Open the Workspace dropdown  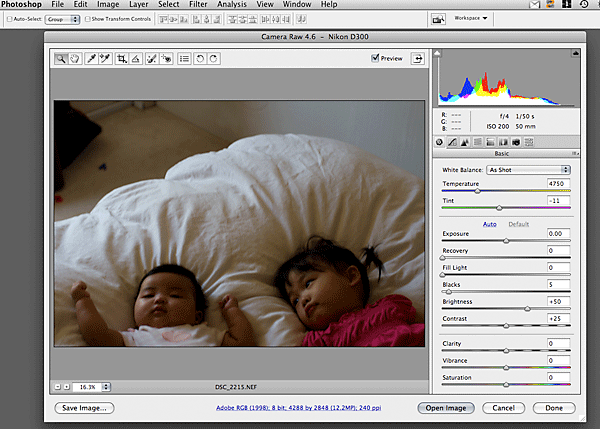pyautogui.click(x=471, y=18)
